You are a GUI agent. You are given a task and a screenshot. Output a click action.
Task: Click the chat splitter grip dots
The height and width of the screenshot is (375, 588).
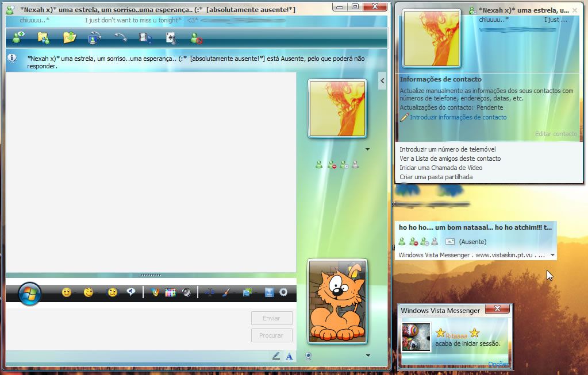click(151, 275)
